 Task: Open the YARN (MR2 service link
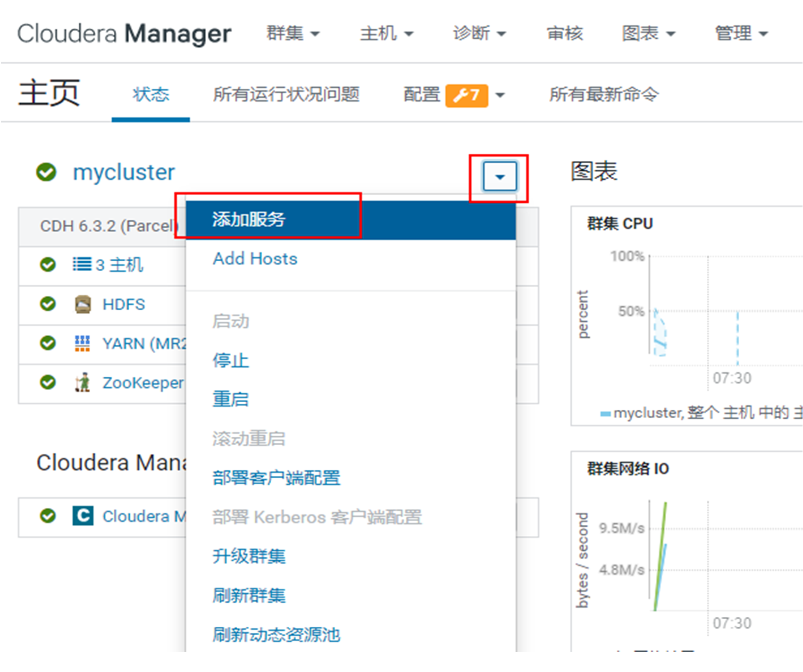[144, 344]
